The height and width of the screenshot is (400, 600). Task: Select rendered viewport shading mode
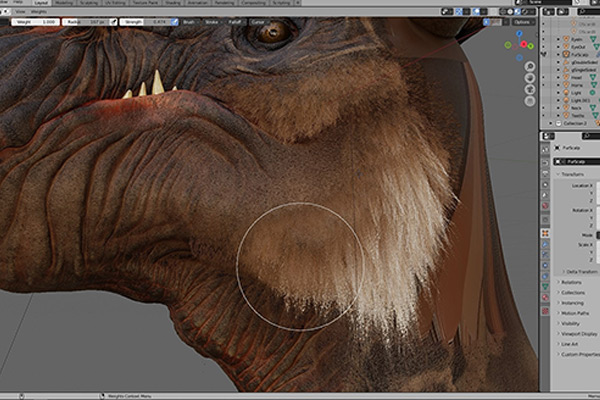coord(525,12)
